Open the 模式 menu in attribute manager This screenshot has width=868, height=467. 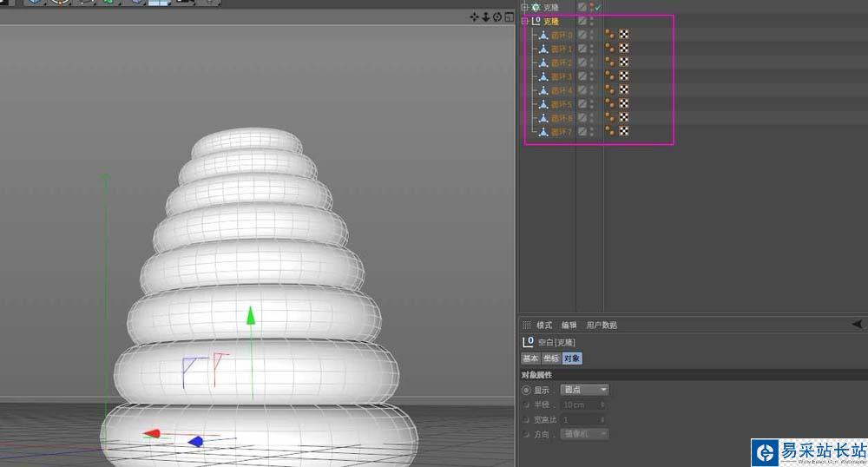(x=544, y=325)
